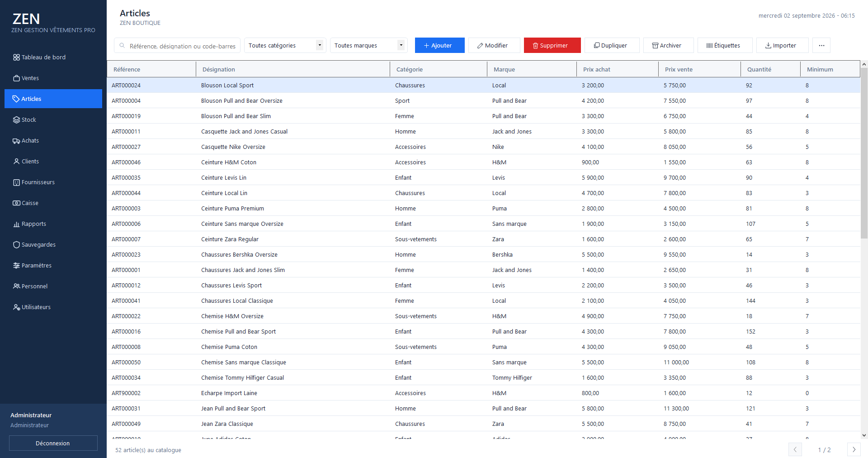Go to previous page arrow
868x458 pixels.
point(795,449)
